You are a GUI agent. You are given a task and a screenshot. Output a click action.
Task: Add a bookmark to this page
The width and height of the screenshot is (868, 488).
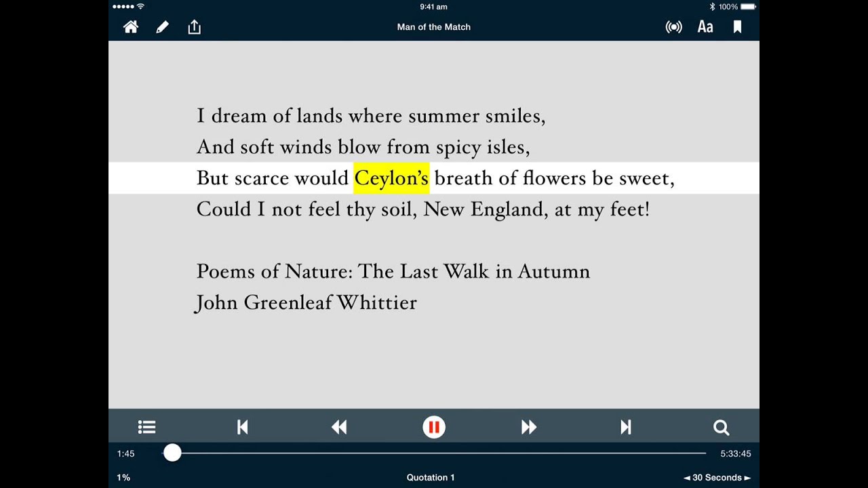(x=737, y=27)
